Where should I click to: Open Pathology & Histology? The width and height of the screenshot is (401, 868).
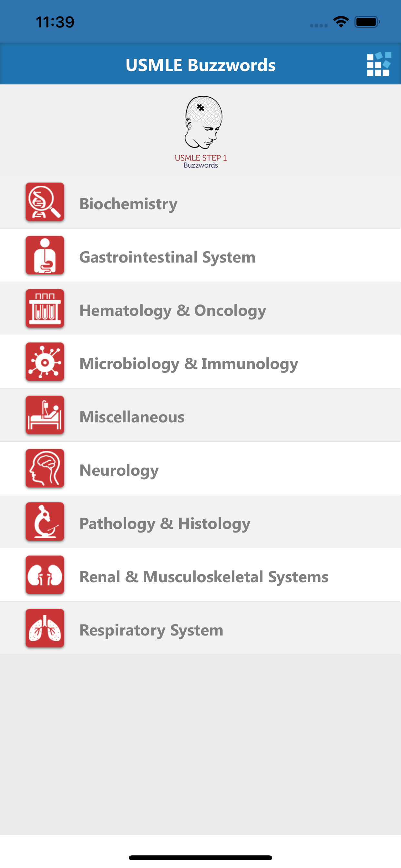pyautogui.click(x=165, y=523)
